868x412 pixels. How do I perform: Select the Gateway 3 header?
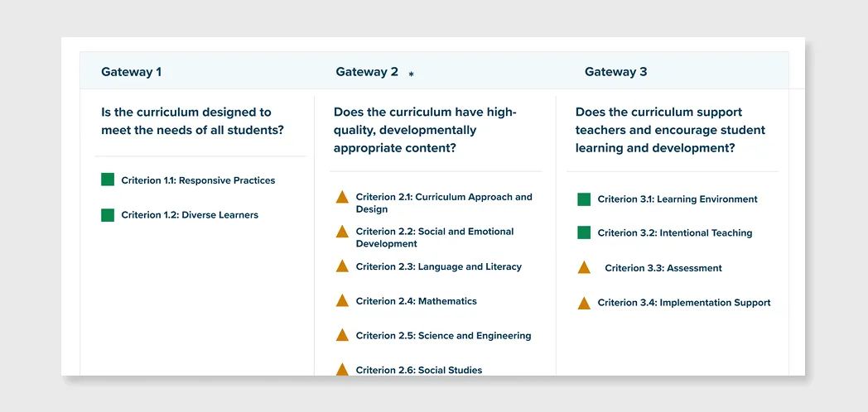coord(615,72)
